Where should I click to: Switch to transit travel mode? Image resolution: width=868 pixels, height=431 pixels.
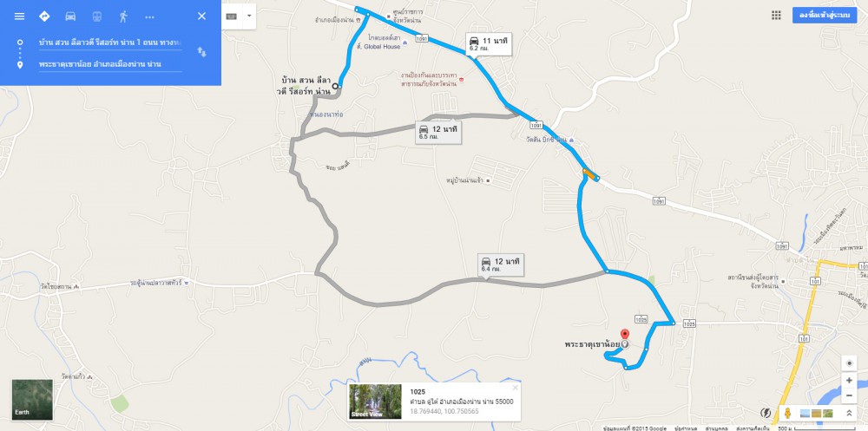point(97,16)
